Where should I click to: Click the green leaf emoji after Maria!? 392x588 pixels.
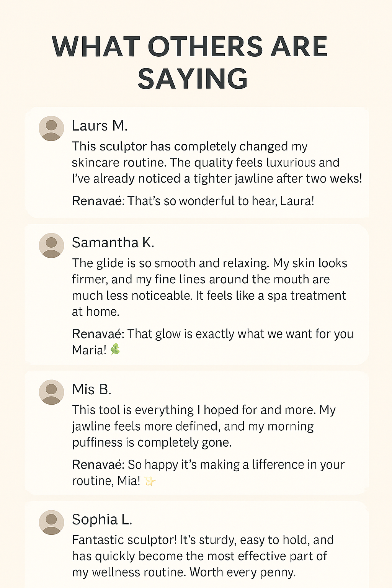115,349
